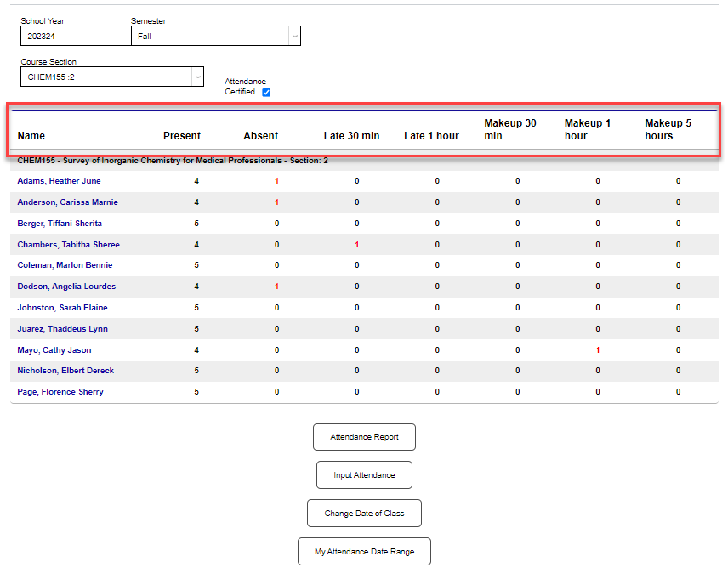Click the Name column header
Viewport: 728px width, 568px height.
[31, 135]
